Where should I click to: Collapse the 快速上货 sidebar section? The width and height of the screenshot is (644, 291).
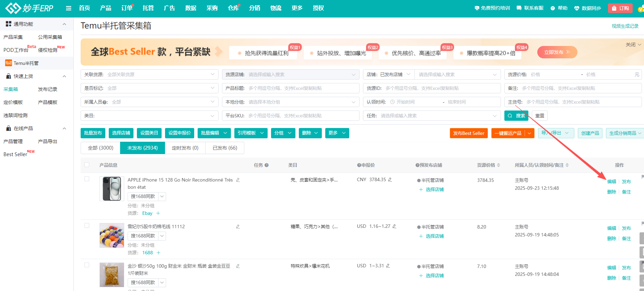[x=64, y=76]
